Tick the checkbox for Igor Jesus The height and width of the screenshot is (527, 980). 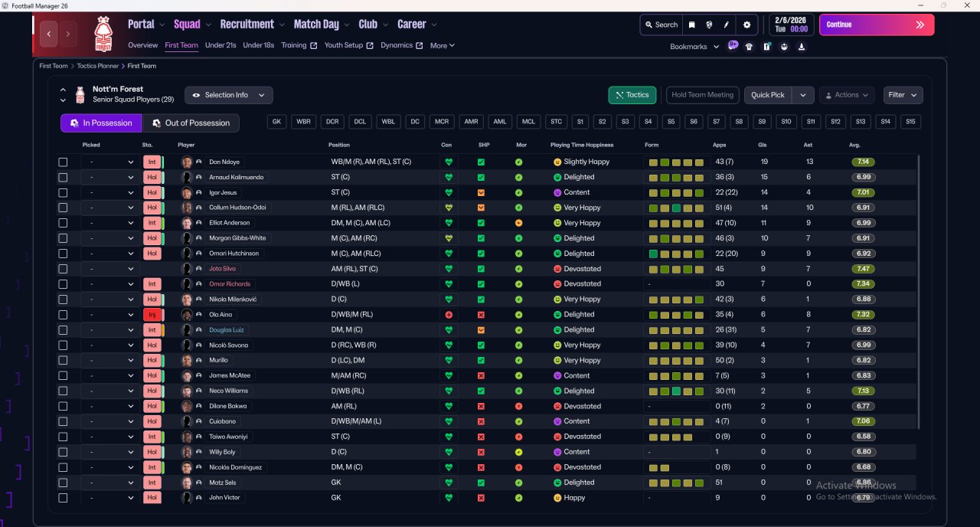click(63, 193)
